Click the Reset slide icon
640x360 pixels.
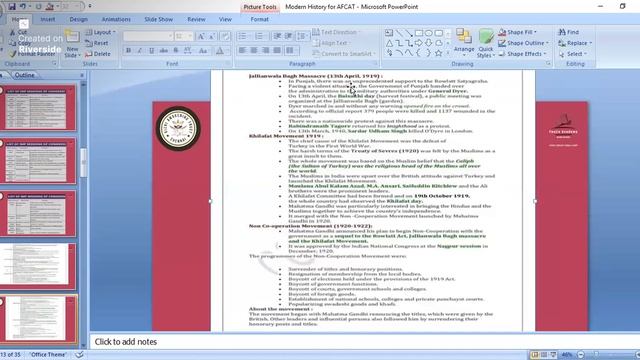(x=89, y=43)
